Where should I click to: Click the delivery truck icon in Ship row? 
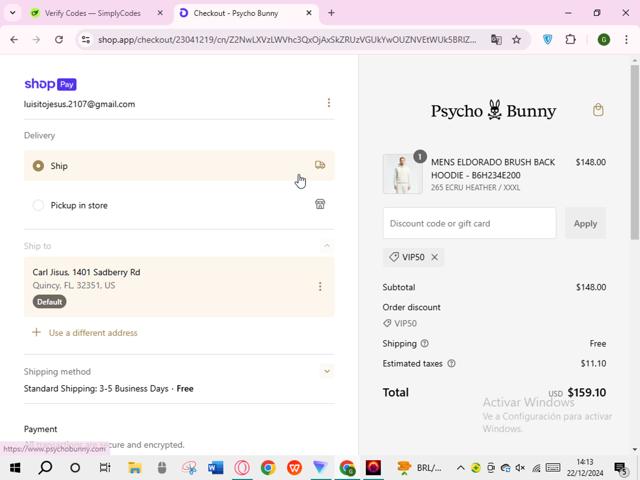pos(320,165)
